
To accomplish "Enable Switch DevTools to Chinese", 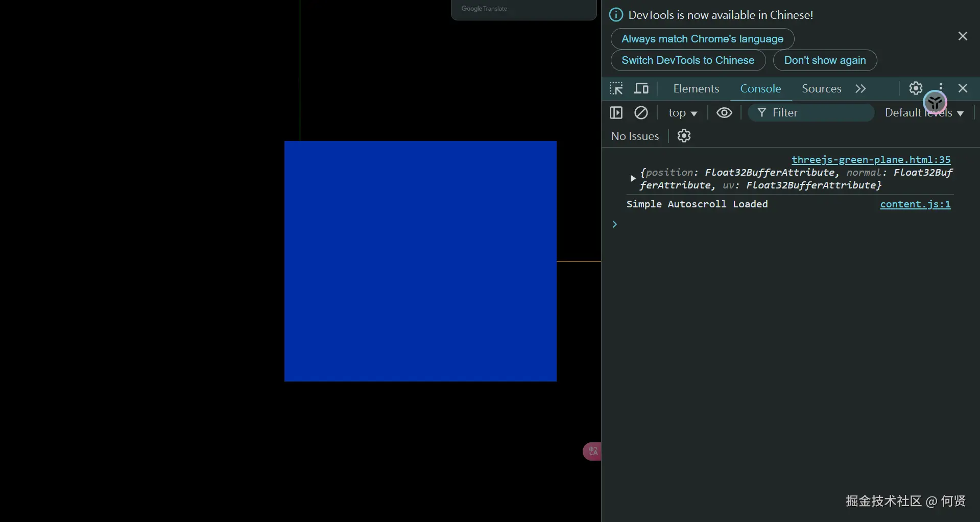I will tap(688, 60).
